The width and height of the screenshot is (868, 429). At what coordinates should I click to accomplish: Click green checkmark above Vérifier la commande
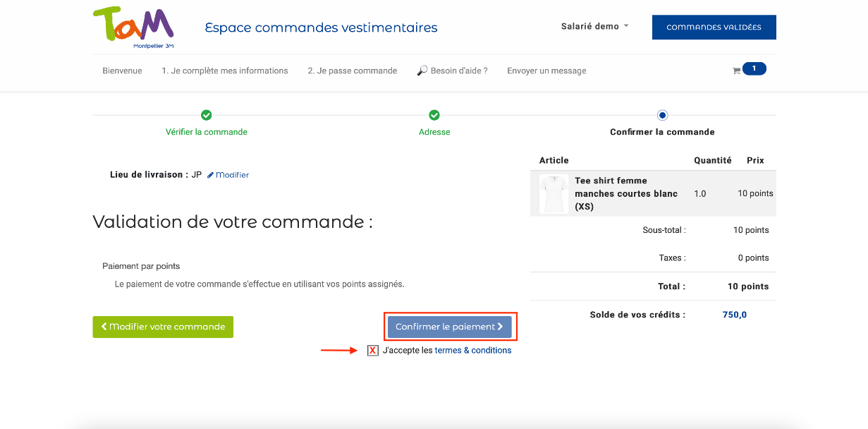[207, 115]
